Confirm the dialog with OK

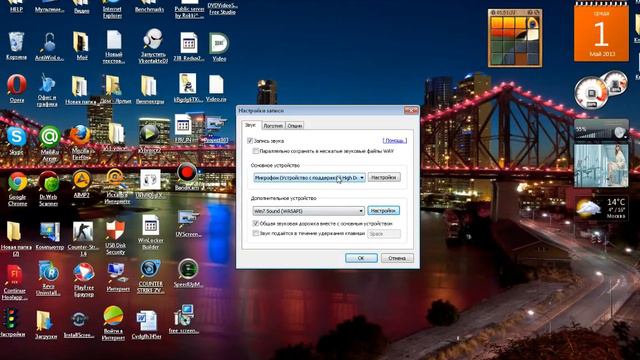tap(361, 258)
